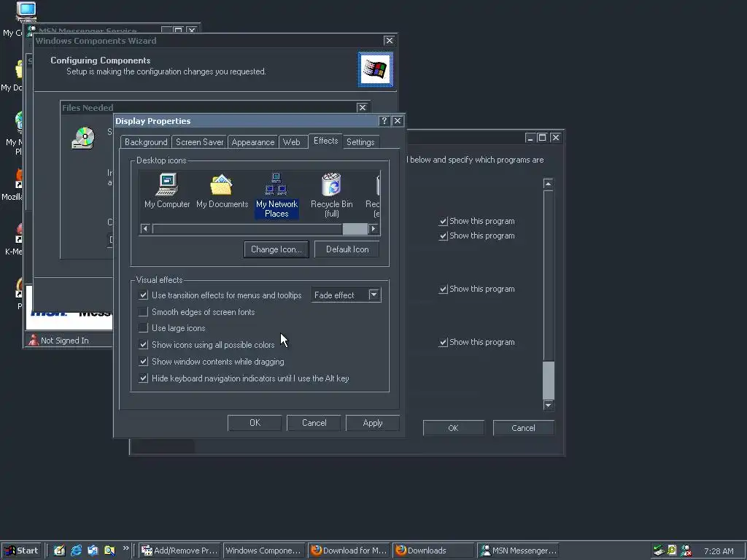Click the desktop icons horizontal scrollbar thumb
Image resolution: width=747 pixels, height=560 pixels.
(355, 229)
